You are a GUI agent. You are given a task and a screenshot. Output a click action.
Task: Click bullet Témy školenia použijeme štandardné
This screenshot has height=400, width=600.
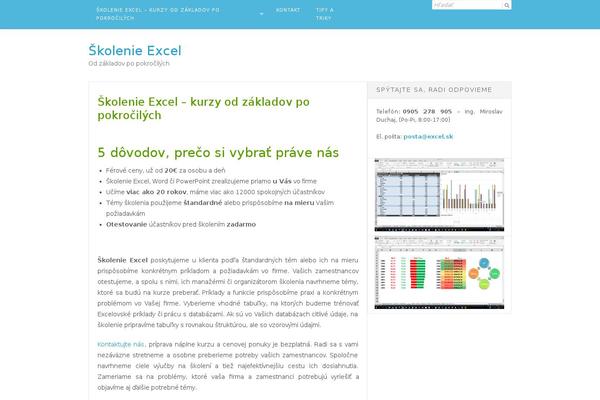pyautogui.click(x=220, y=208)
